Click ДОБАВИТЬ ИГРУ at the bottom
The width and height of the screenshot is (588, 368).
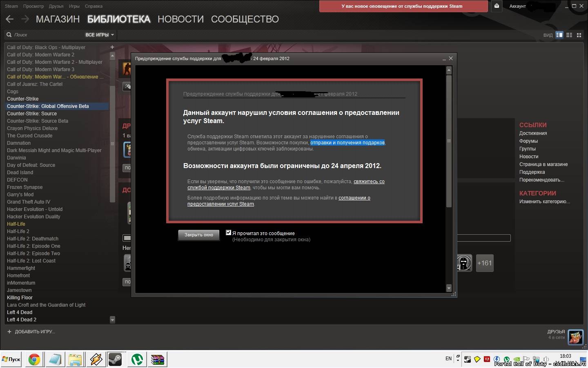click(x=31, y=332)
